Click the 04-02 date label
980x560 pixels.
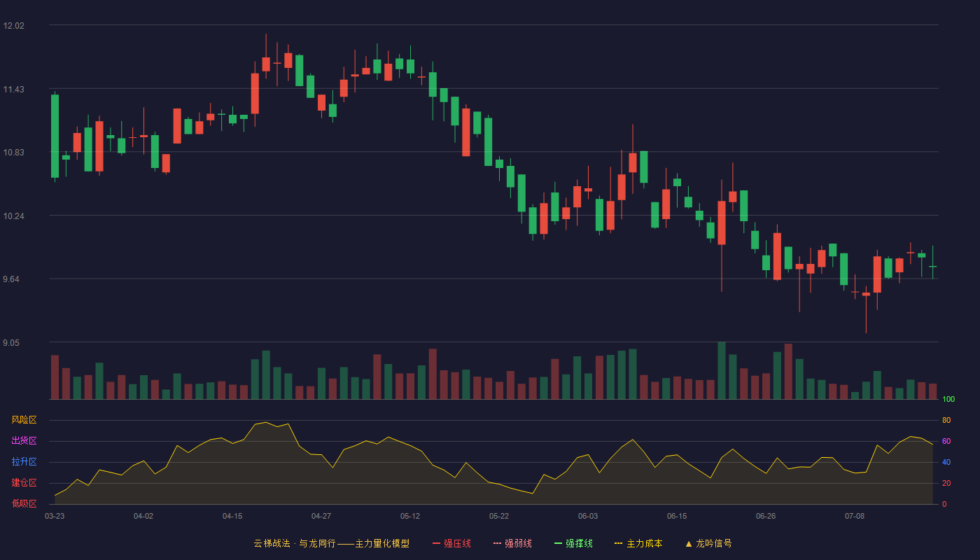[143, 516]
